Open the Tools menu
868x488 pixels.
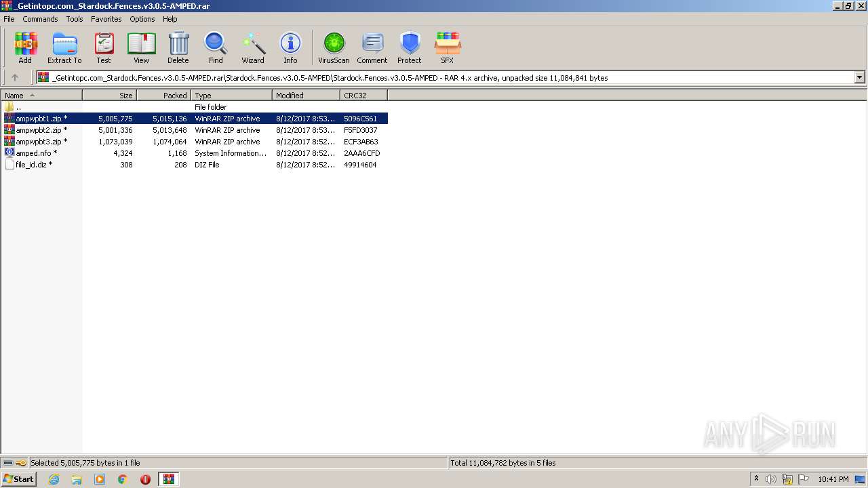[75, 19]
